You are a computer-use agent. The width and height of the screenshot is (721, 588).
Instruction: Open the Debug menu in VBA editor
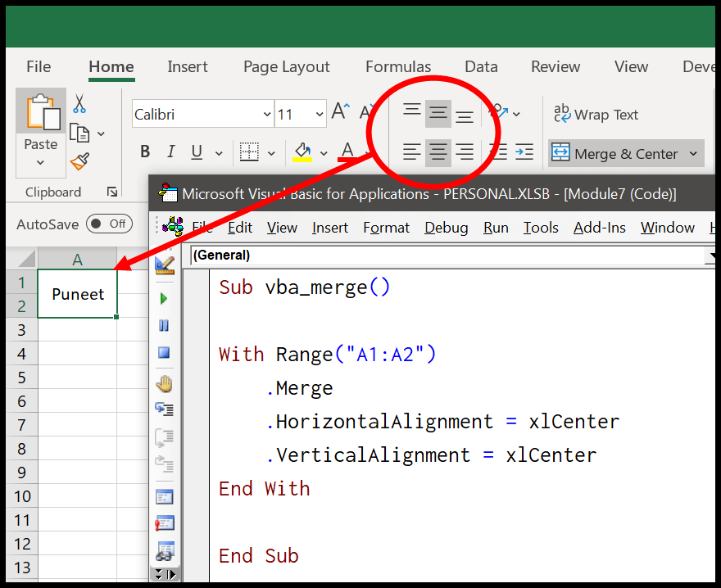(x=446, y=228)
